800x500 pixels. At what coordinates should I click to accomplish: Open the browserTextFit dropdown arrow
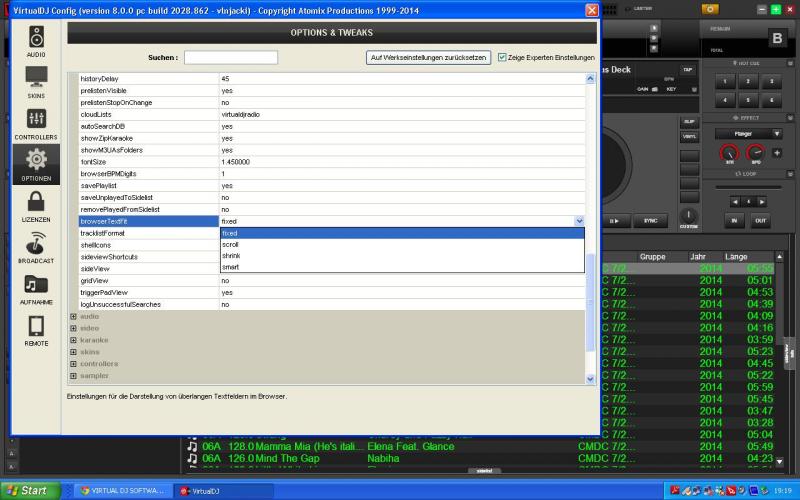click(x=579, y=221)
